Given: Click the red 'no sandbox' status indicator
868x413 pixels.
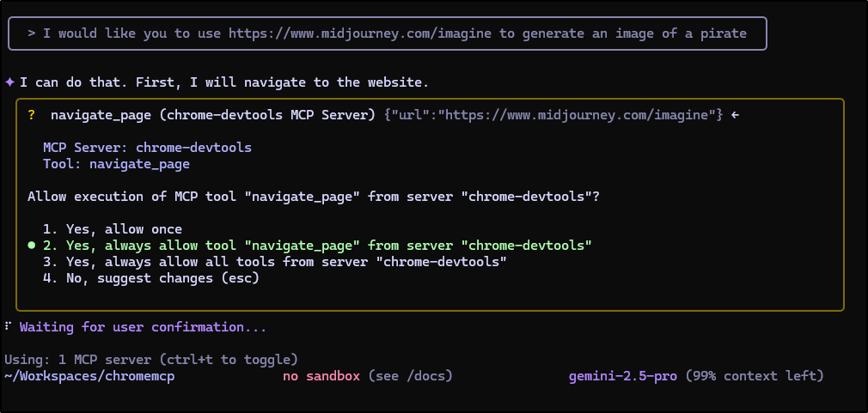Looking at the screenshot, I should (321, 376).
